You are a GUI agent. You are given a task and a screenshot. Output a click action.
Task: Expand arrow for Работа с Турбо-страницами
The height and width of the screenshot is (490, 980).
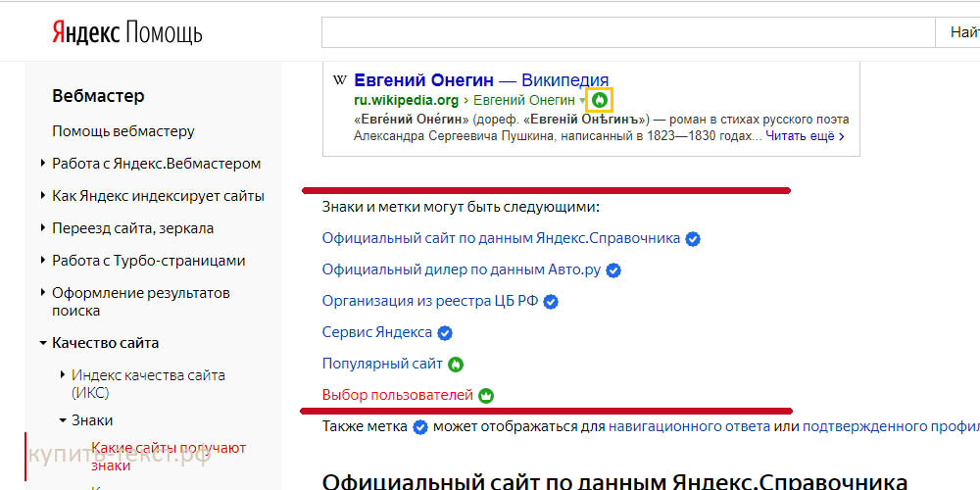pos(42,261)
